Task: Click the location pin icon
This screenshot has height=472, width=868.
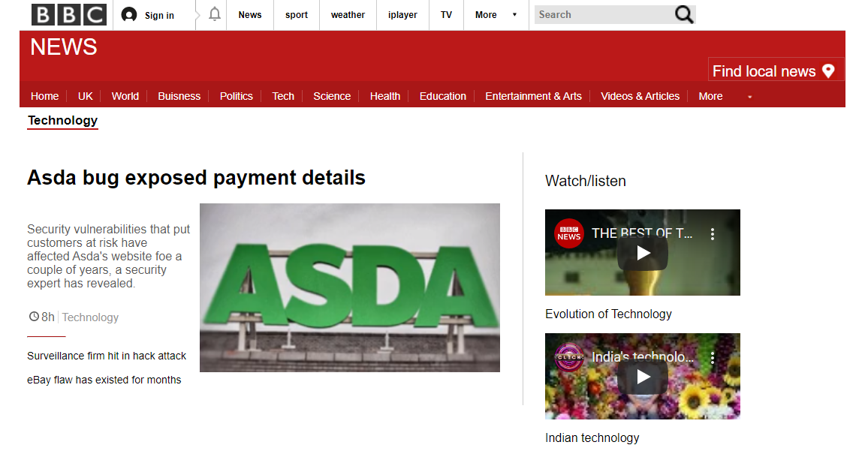Action: point(828,71)
